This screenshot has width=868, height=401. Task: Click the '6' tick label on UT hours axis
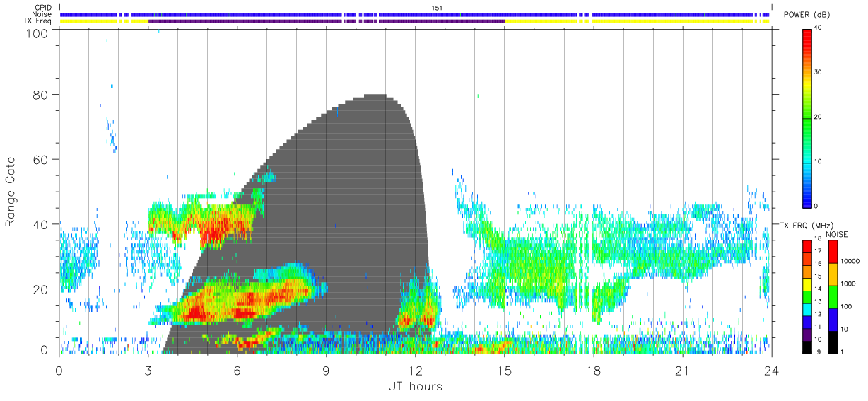[237, 371]
